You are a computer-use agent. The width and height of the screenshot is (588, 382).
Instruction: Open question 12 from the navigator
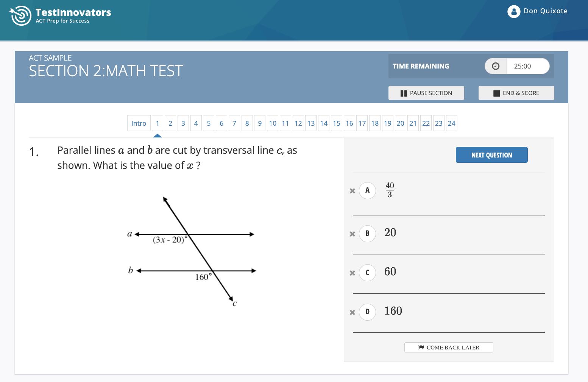pyautogui.click(x=298, y=123)
